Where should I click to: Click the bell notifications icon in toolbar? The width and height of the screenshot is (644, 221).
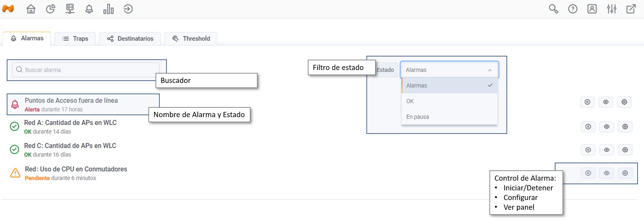[89, 9]
